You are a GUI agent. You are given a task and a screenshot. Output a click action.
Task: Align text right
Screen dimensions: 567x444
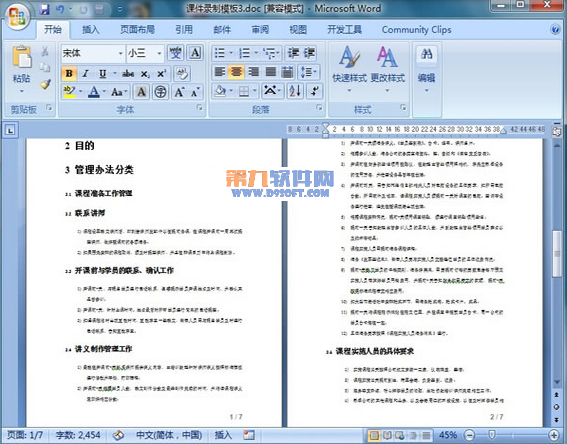tap(253, 72)
